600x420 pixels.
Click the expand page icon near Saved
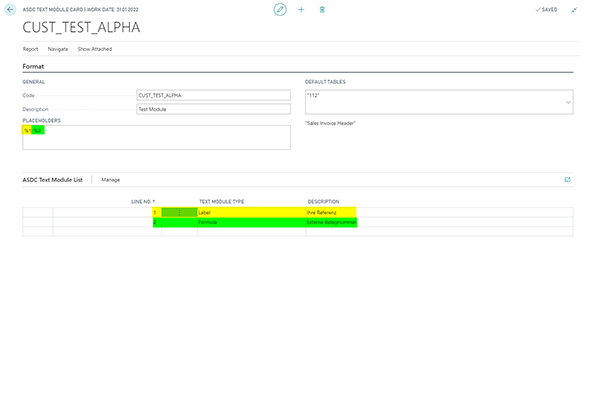(x=574, y=9)
